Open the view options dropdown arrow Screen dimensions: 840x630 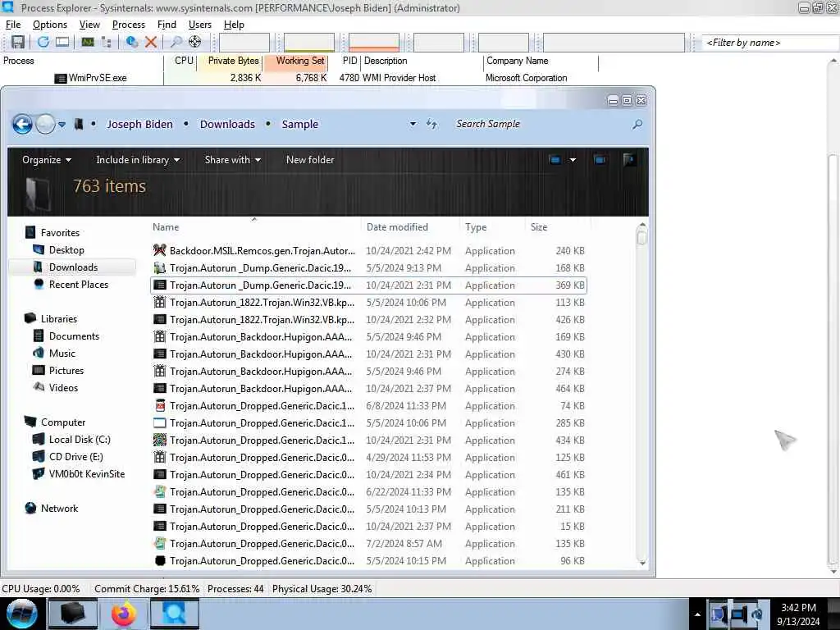coord(573,160)
